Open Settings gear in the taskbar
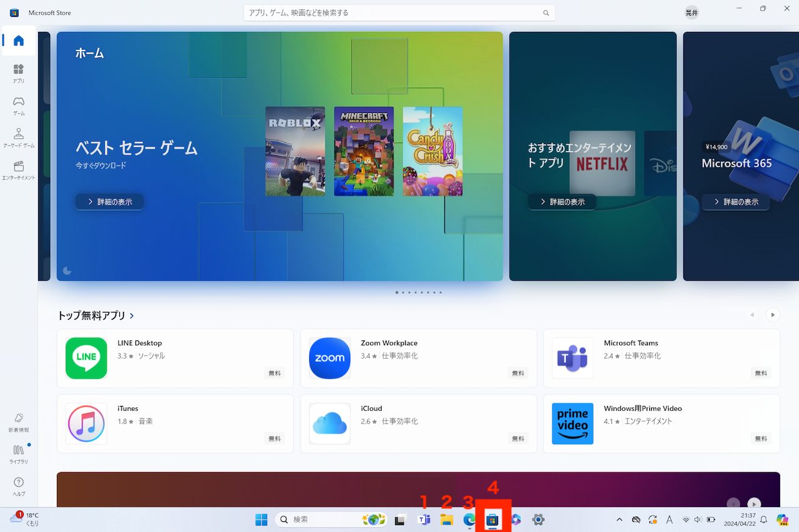This screenshot has width=799, height=532. coord(538,520)
